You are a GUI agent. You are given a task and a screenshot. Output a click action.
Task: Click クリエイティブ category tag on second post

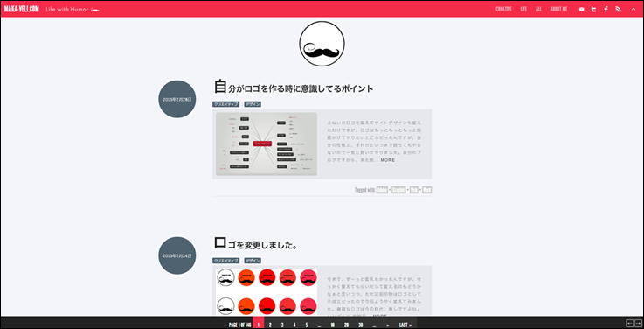pos(226,261)
